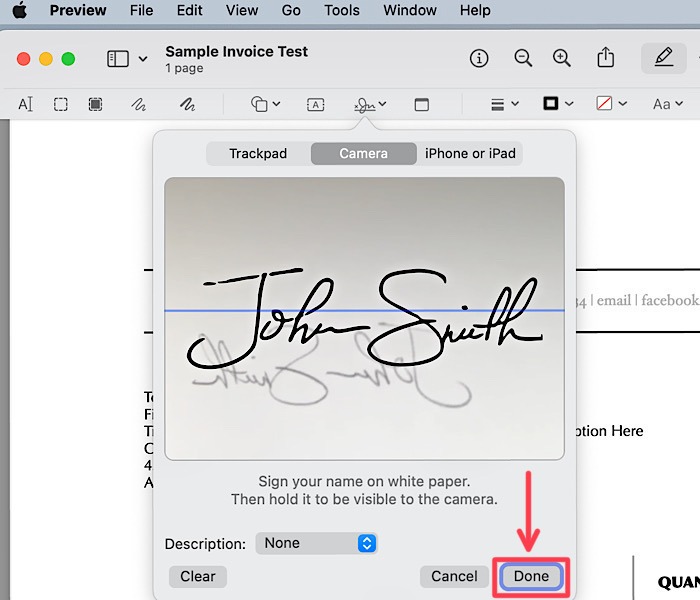This screenshot has width=700, height=600.
Task: Open the Go menu
Action: tap(291, 10)
